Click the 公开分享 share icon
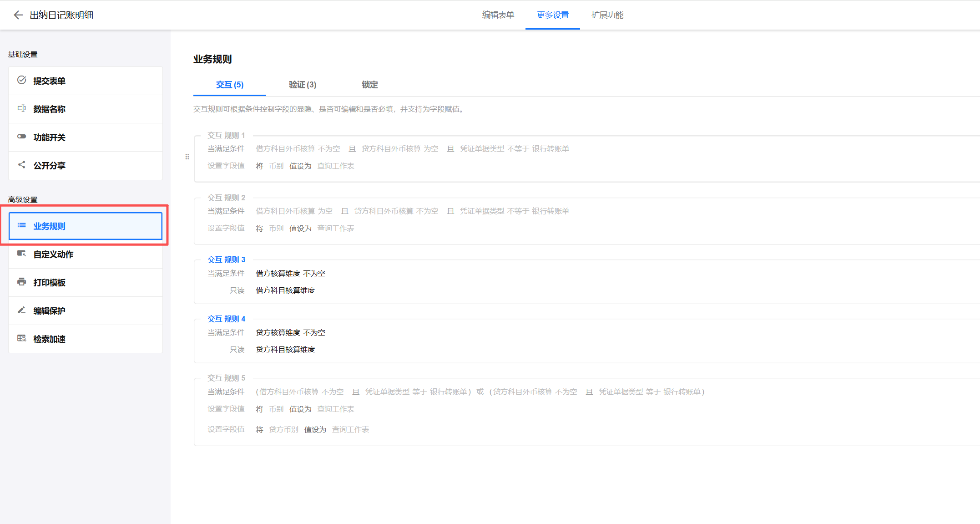 pyautogui.click(x=21, y=165)
